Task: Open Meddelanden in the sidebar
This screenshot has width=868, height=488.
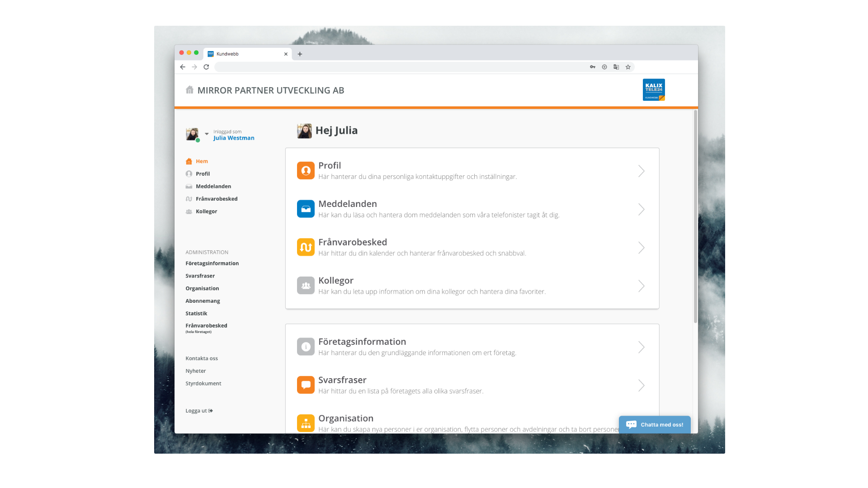Action: 213,186
